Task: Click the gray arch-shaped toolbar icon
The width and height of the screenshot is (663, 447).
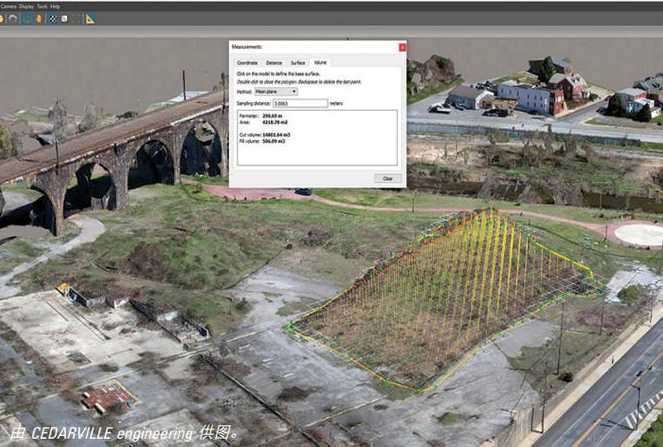Action: [13, 19]
